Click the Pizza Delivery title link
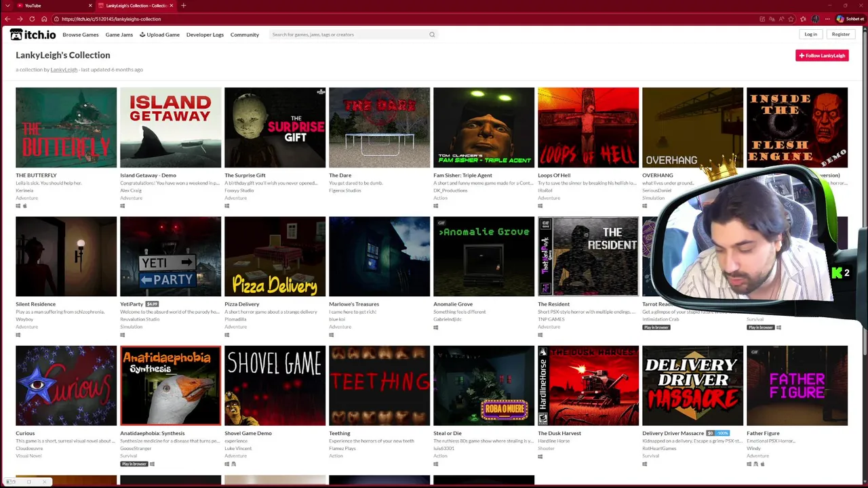Image resolution: width=868 pixels, height=488 pixels. click(x=242, y=304)
